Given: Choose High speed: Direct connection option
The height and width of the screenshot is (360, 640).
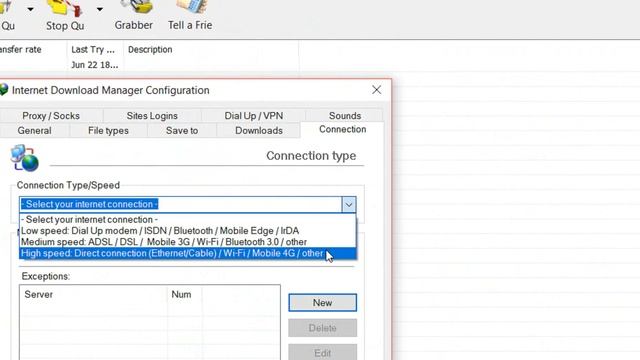Looking at the screenshot, I should click(x=188, y=253).
